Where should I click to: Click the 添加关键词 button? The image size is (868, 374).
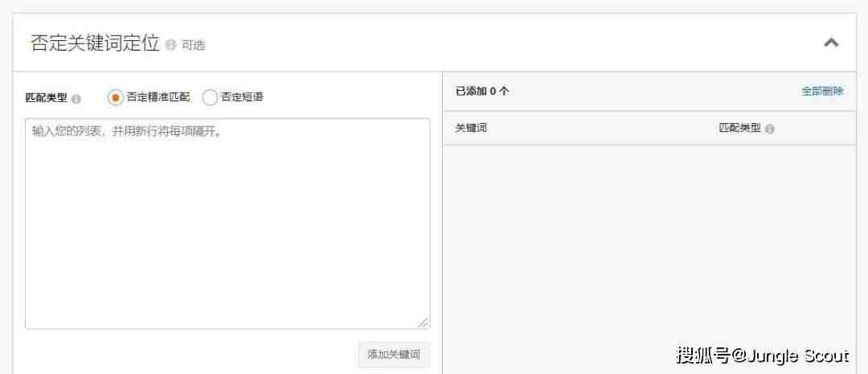click(394, 355)
